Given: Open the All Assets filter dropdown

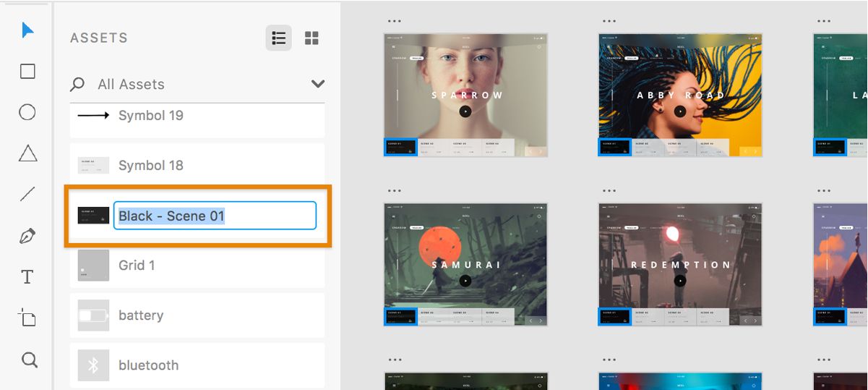Looking at the screenshot, I should (x=318, y=84).
